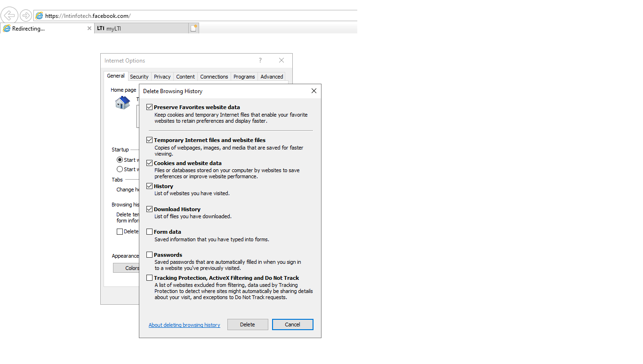Image resolution: width=643 pixels, height=364 pixels.
Task: Click the browser Back arrow button
Action: point(9,16)
